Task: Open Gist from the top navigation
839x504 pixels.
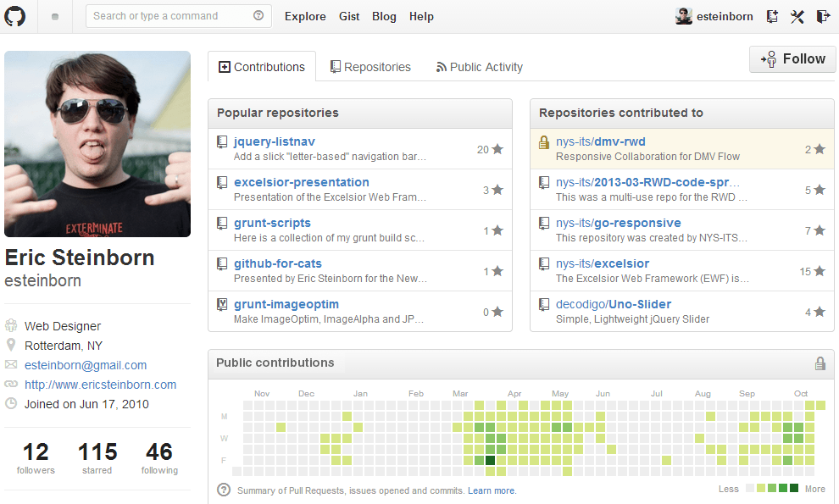Action: pyautogui.click(x=349, y=16)
